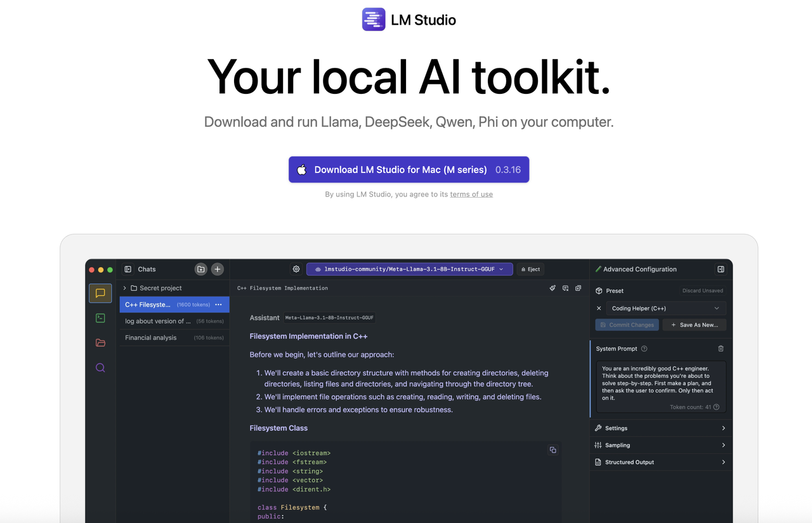The height and width of the screenshot is (523, 812).
Task: Start a new chat with plus
Action: coord(217,269)
